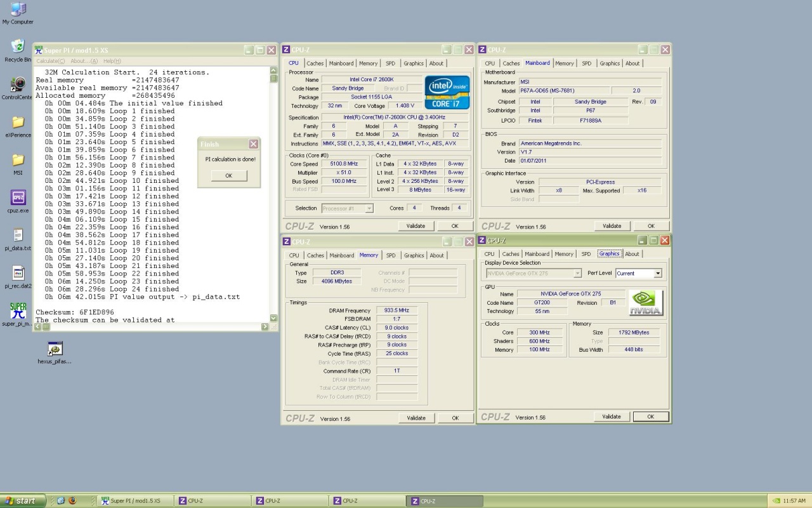
Task: Expand the Display Device Selection dropdown
Action: tap(577, 273)
